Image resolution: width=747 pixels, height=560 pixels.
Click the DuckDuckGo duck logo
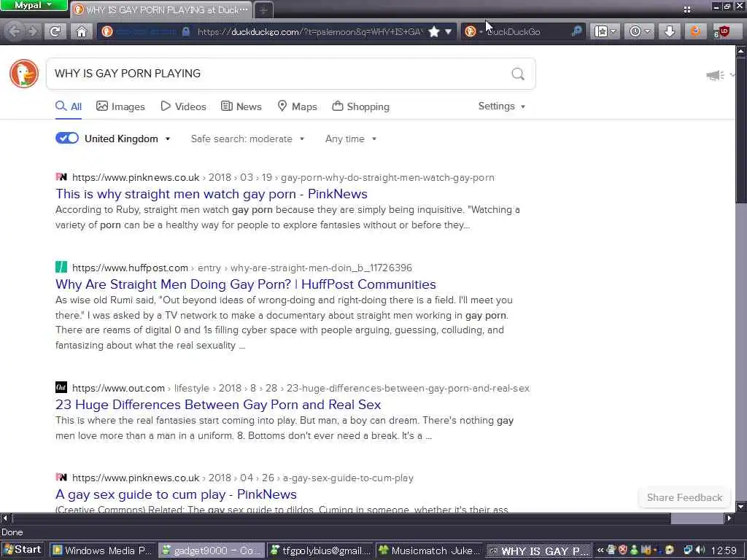click(x=24, y=74)
